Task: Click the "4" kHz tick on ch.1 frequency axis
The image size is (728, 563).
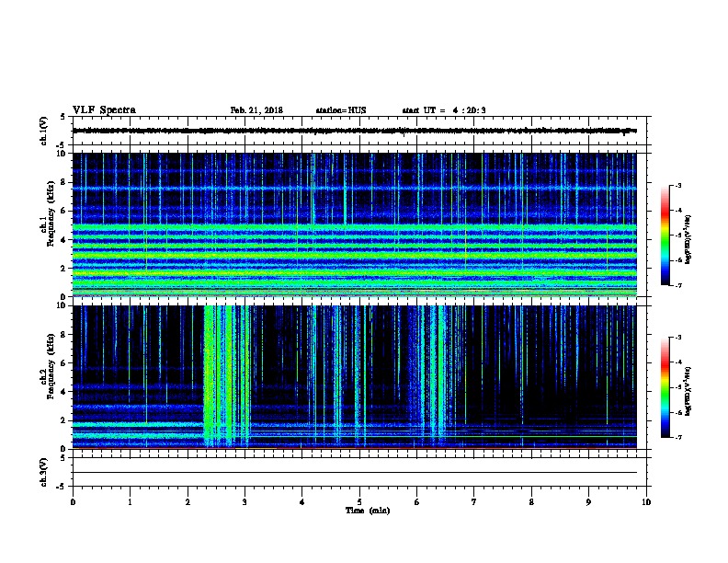Action: click(63, 240)
